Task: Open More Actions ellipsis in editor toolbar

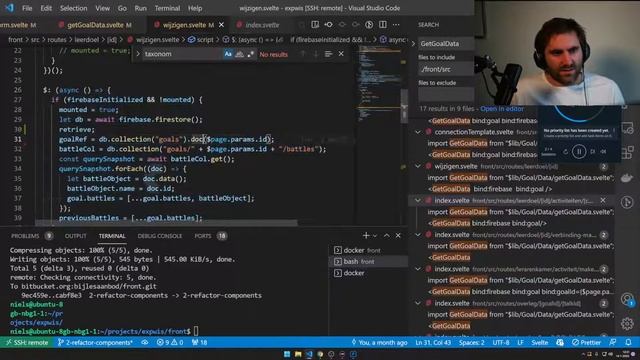Action: pyautogui.click(x=396, y=24)
